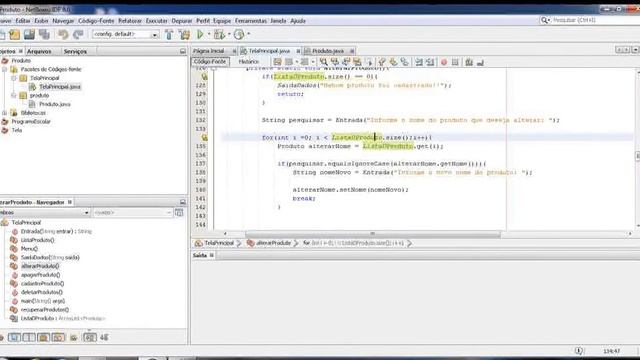The image size is (640, 360).
Task: Select recuperarProdutos() in Navigator
Action: tap(45, 310)
